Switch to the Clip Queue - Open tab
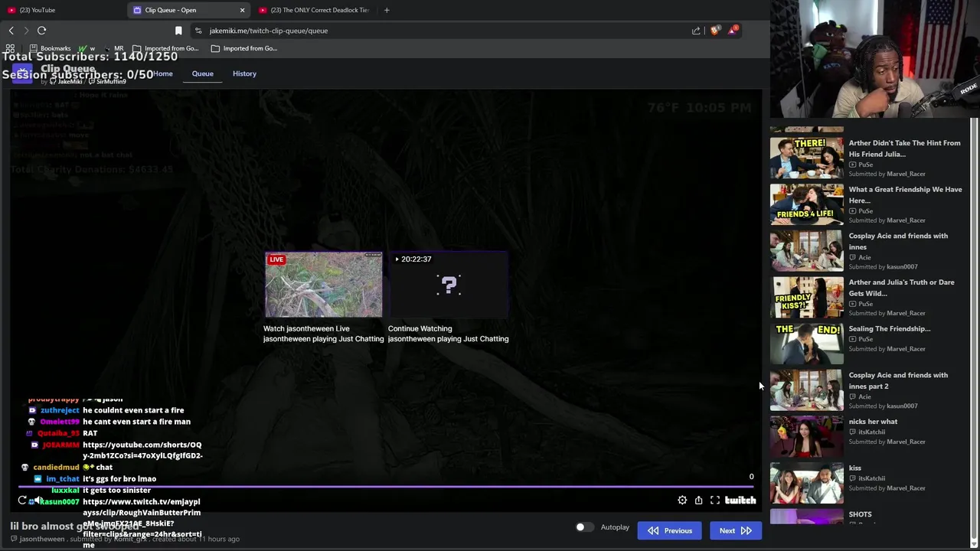Screen dimensions: 980x551 point(189,10)
